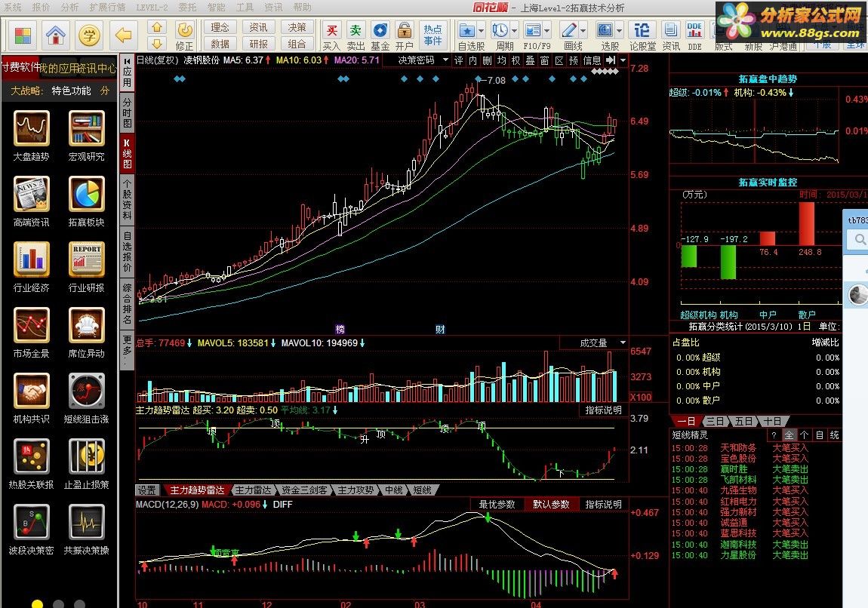
Task: Click the 修正 clock icon
Action: point(185,36)
